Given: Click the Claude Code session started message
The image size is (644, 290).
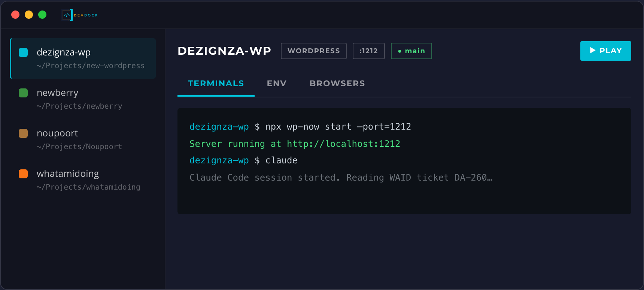Looking at the screenshot, I should [341, 178].
